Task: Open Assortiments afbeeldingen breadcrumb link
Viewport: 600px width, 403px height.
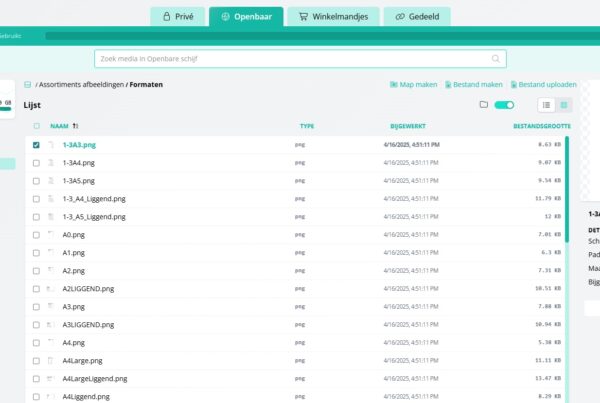Action: pos(82,85)
